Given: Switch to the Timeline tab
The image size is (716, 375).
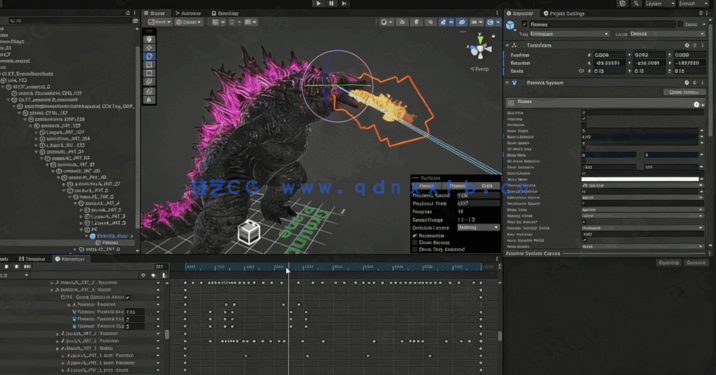Looking at the screenshot, I should click(32, 259).
